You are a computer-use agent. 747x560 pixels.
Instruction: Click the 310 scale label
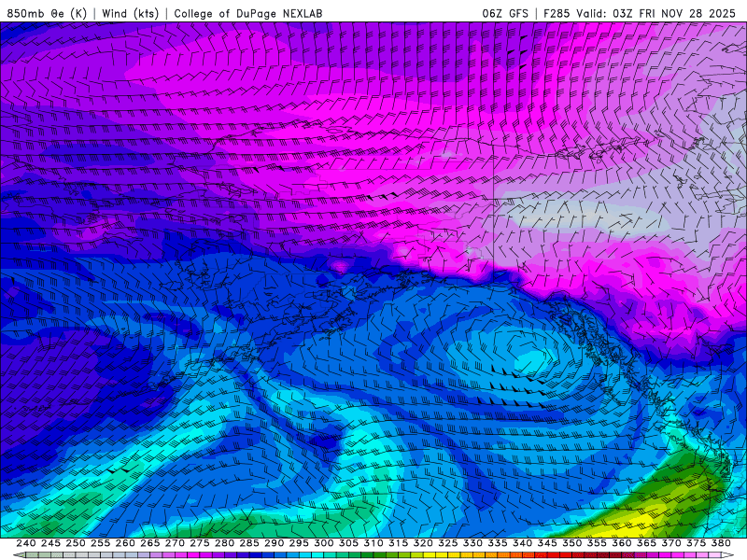pos(373,543)
